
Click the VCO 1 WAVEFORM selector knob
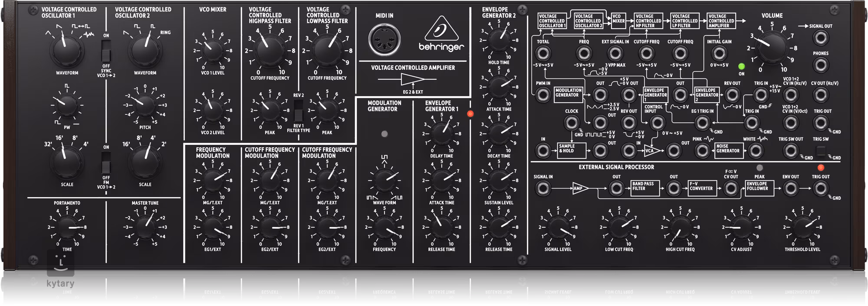pos(67,50)
